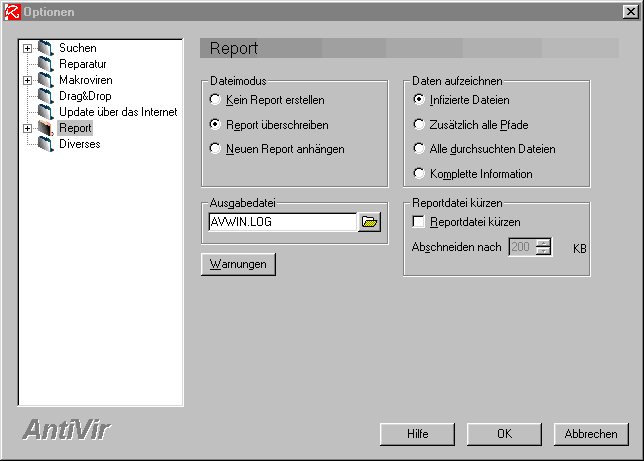Click the Diverses book icon
644x461 pixels.
point(45,144)
